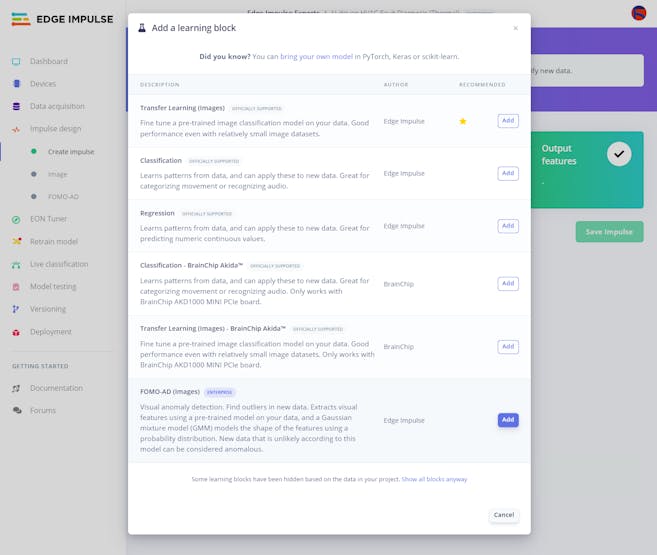Open Documentation link in sidebar
This screenshot has height=555, width=657.
pos(56,388)
